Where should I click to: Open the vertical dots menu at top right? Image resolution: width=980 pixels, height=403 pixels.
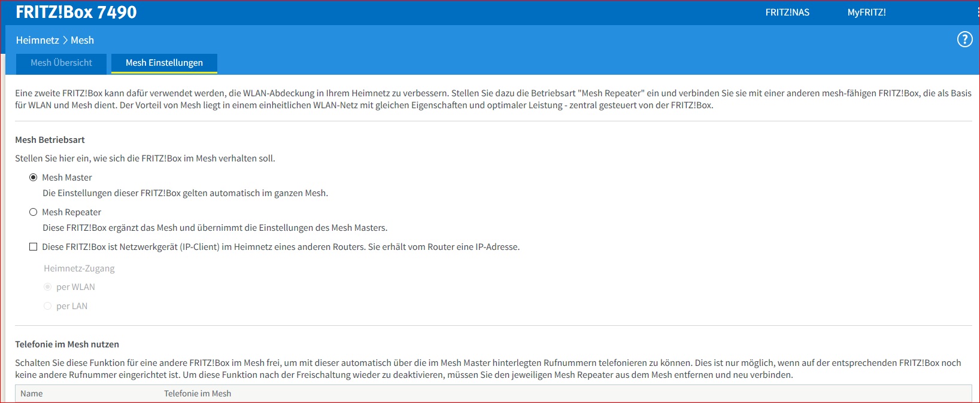(978, 12)
